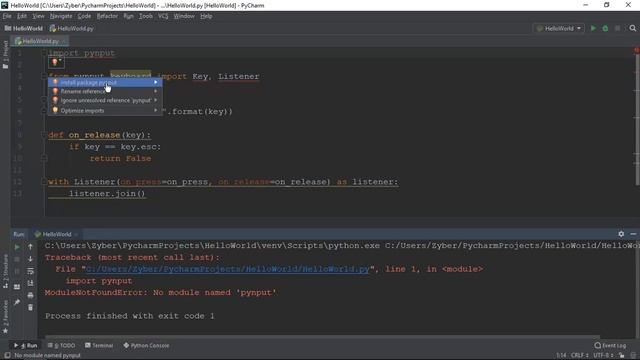Open Search Everywhere magnifier icon

tap(633, 28)
